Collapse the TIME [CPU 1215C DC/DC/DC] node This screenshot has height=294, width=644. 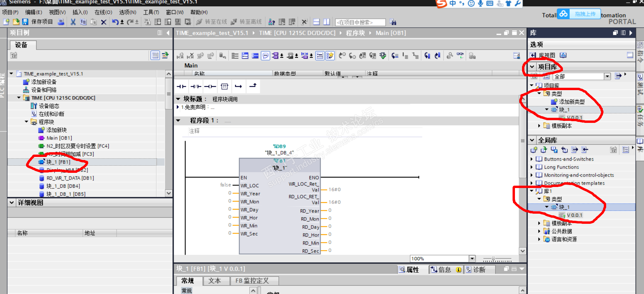click(19, 98)
